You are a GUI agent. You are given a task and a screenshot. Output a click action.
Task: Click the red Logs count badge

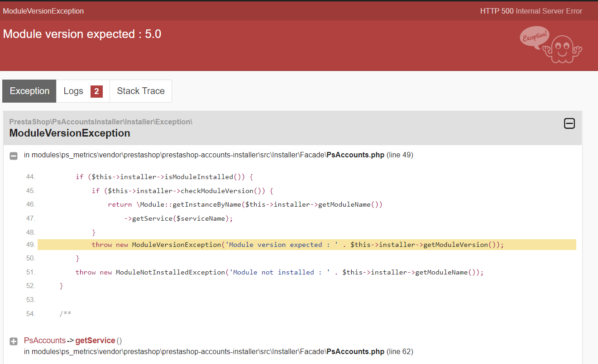click(96, 91)
